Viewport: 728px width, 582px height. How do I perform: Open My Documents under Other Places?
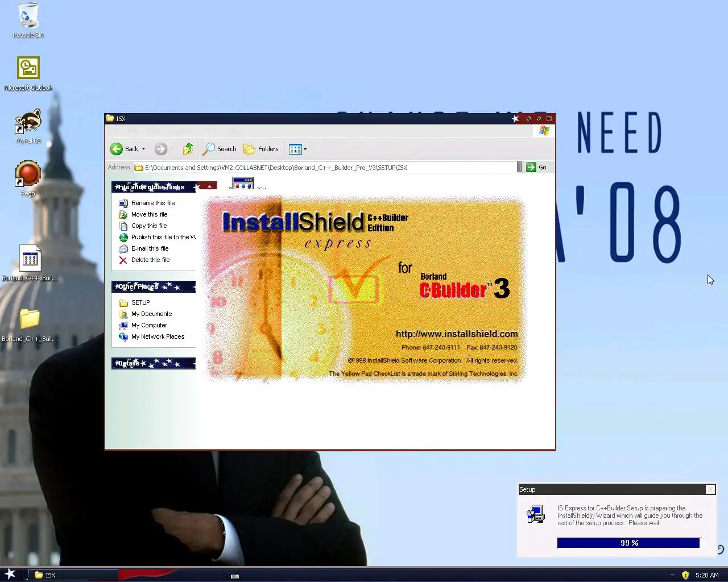click(x=151, y=314)
